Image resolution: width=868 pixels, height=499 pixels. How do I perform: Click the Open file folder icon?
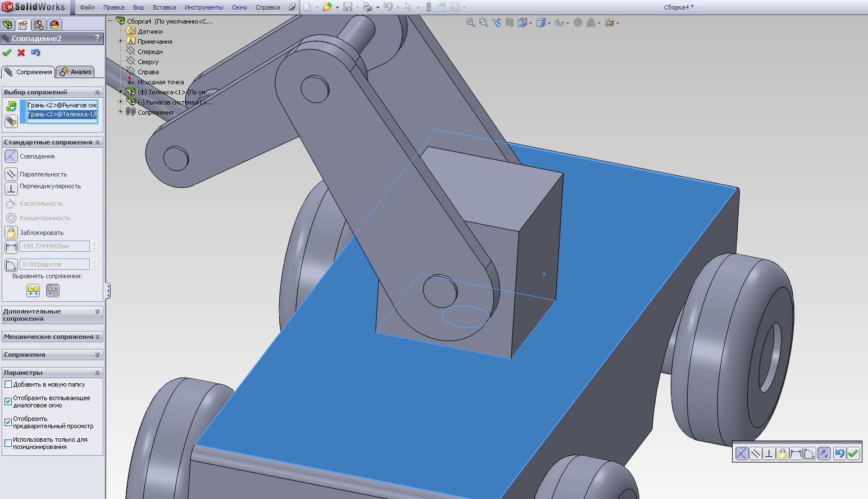point(327,7)
